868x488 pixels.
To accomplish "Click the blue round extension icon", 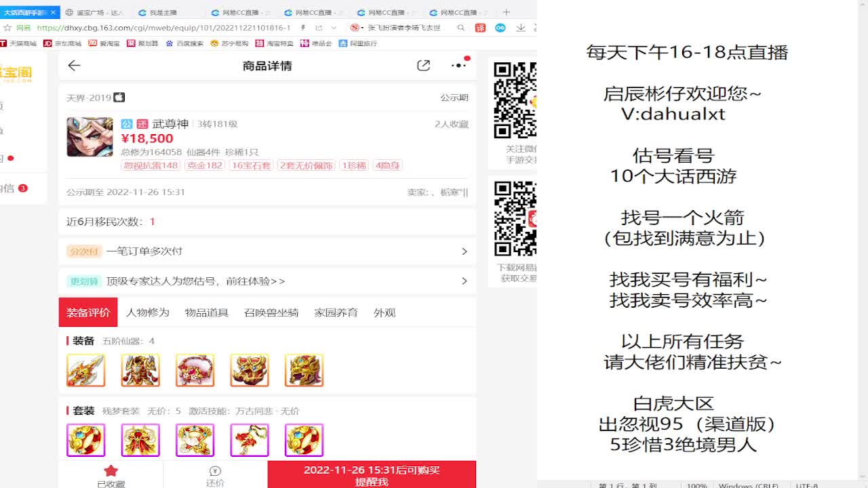I will point(500,28).
